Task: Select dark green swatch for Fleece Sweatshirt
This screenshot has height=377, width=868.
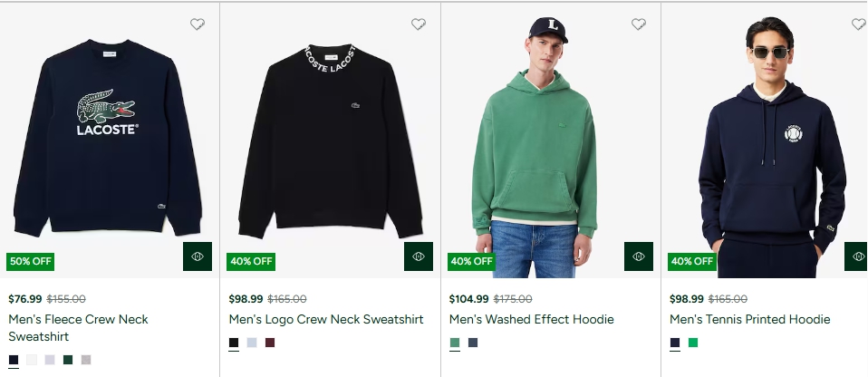Action: point(68,360)
